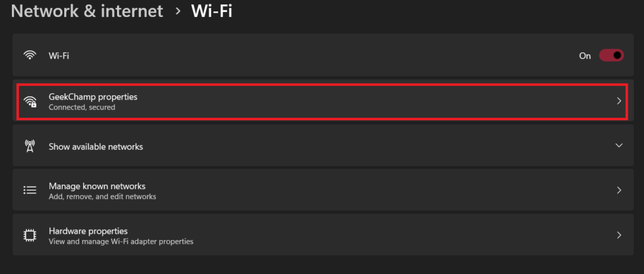The width and height of the screenshot is (644, 274).
Task: Click the list icon beside Manage known networks
Action: [x=30, y=190]
